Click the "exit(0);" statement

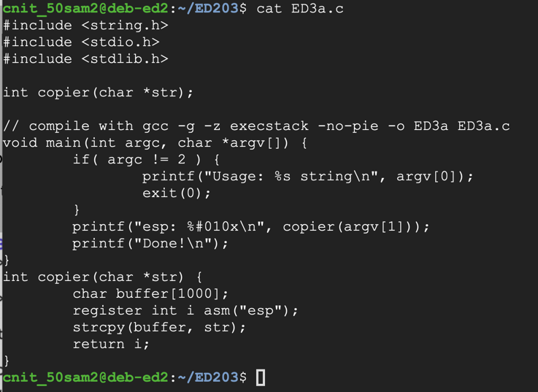point(177,193)
